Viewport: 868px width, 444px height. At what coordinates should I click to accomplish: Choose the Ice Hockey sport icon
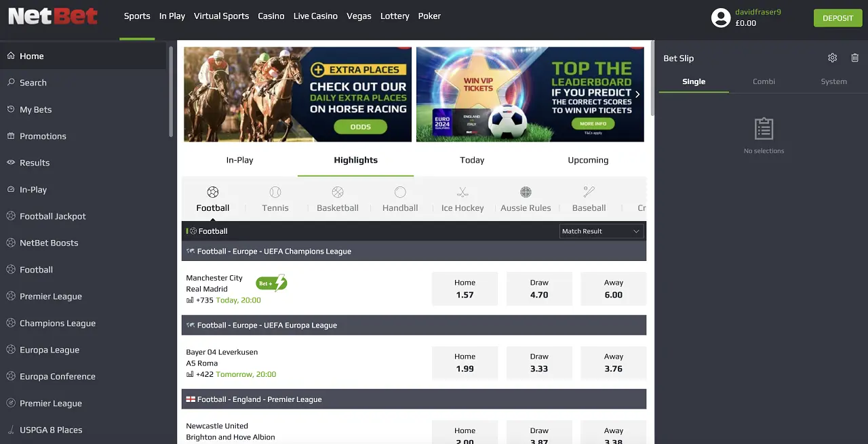tap(462, 193)
